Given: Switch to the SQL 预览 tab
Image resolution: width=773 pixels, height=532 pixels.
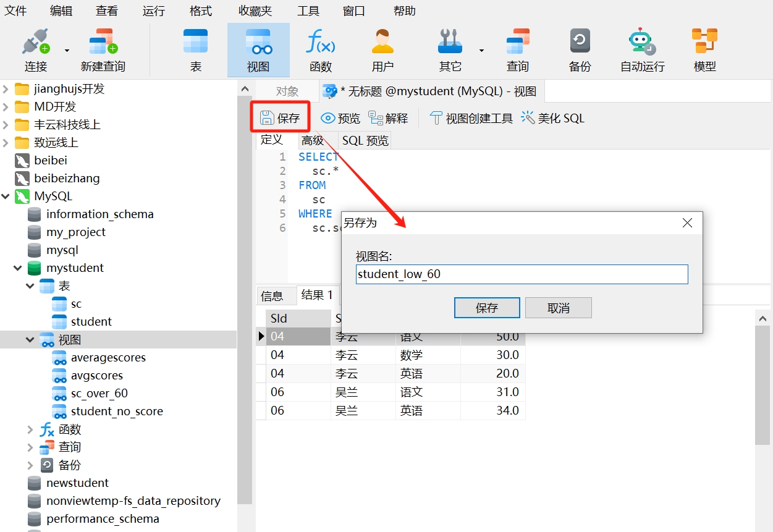Looking at the screenshot, I should coord(365,140).
